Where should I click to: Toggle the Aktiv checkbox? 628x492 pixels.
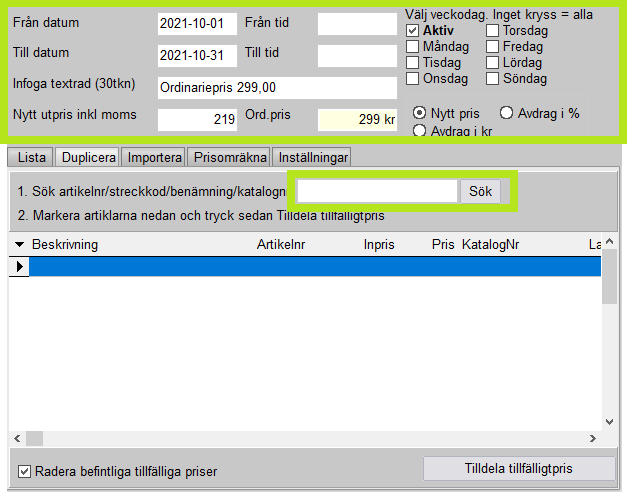pos(413,31)
